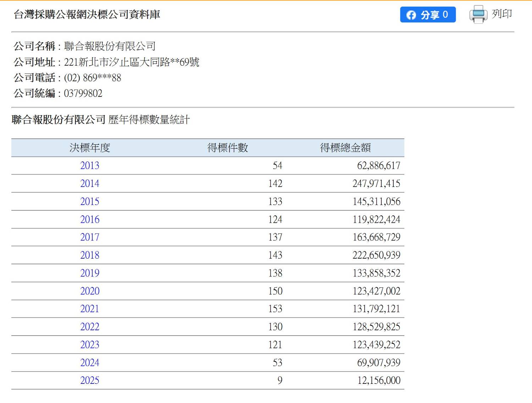Viewport: 532px width, 403px height.
Task: Click the heading 歷年得標數量統計
Action: [149, 120]
